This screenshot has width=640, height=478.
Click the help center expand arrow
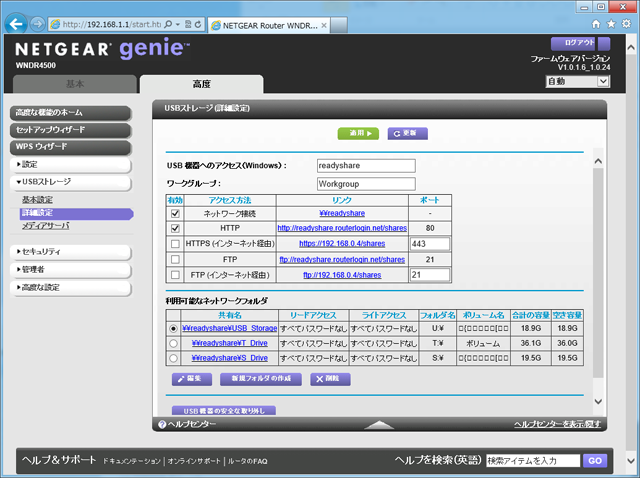click(x=381, y=425)
